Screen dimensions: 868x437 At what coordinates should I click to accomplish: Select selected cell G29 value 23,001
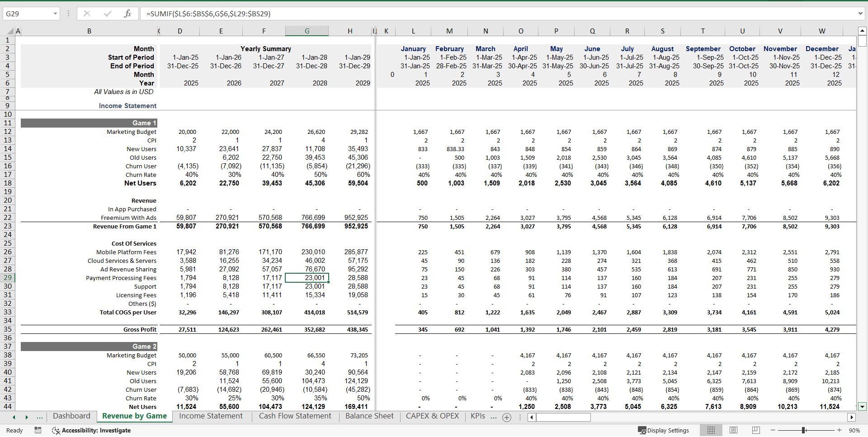coord(307,278)
